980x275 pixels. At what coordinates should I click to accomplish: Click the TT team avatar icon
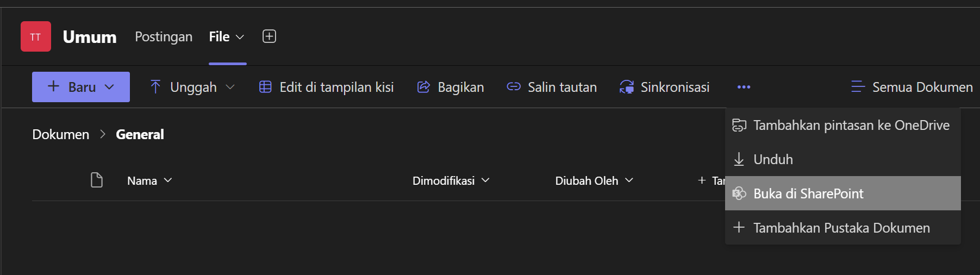click(36, 36)
